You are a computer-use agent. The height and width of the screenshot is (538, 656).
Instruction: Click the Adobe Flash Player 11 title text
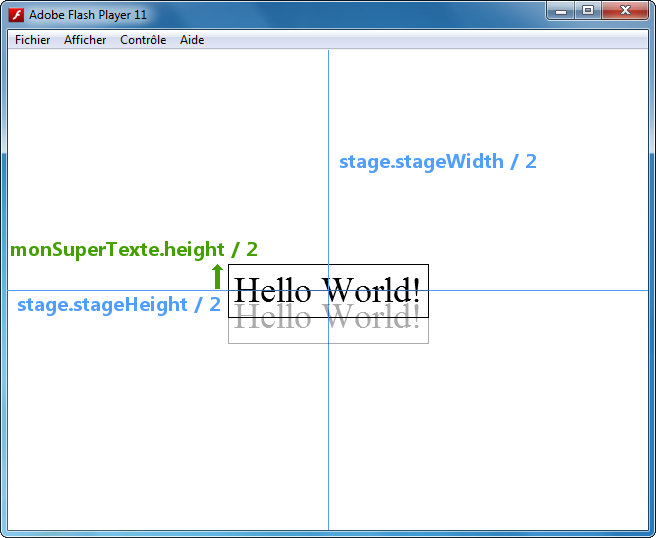88,15
